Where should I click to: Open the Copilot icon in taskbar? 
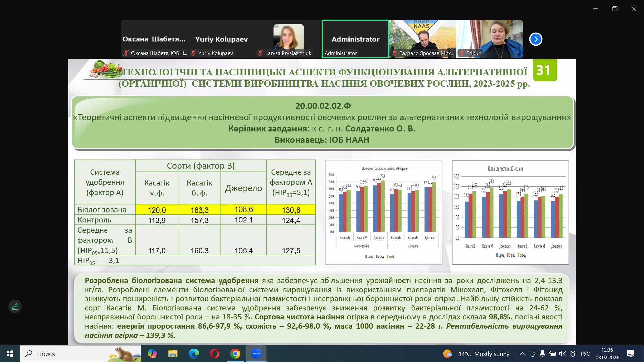(x=152, y=354)
